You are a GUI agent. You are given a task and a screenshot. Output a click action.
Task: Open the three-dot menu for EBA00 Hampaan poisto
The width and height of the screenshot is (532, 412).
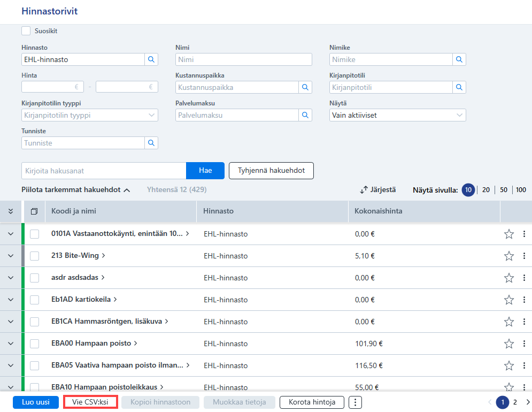(524, 344)
